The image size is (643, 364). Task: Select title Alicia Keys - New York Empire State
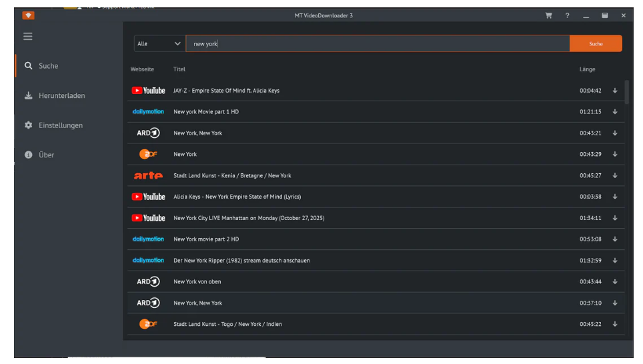237,197
